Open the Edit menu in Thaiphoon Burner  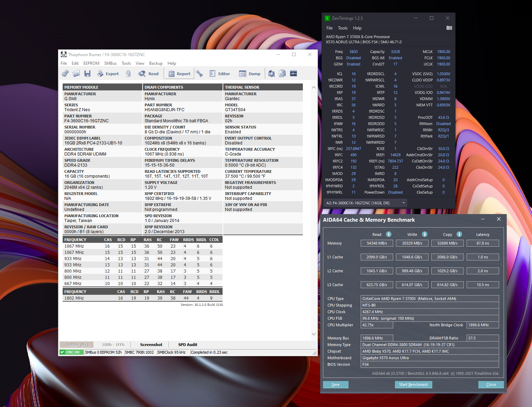tap(75, 63)
